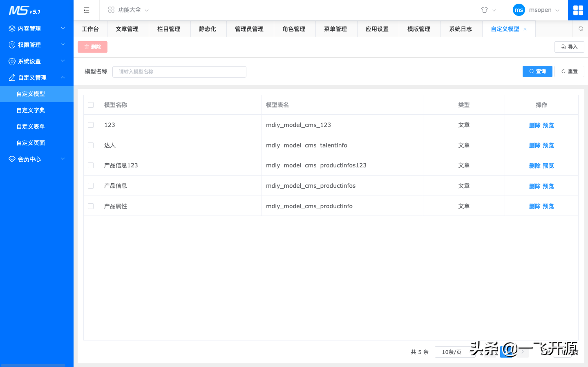Click the 会员中心 icon in sidebar
588x367 pixels.
(x=12, y=159)
